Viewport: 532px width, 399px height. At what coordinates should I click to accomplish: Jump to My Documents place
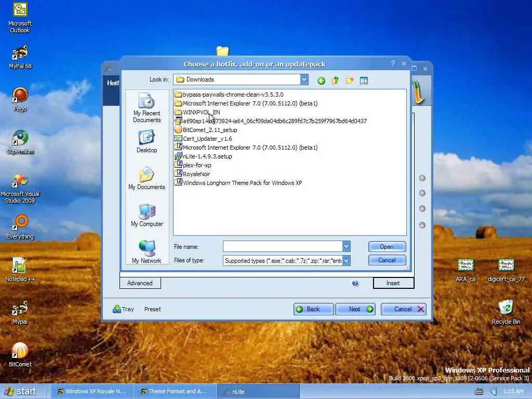[147, 179]
